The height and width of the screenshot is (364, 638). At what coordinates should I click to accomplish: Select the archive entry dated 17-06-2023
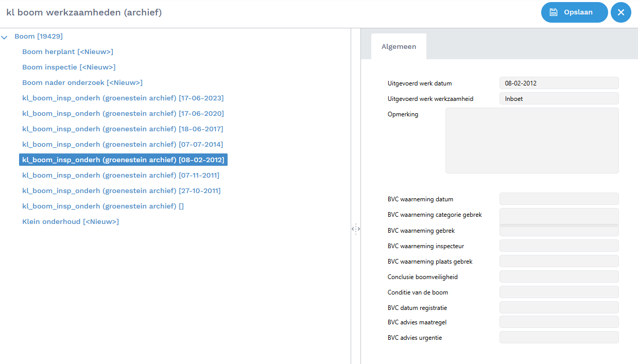[123, 98]
